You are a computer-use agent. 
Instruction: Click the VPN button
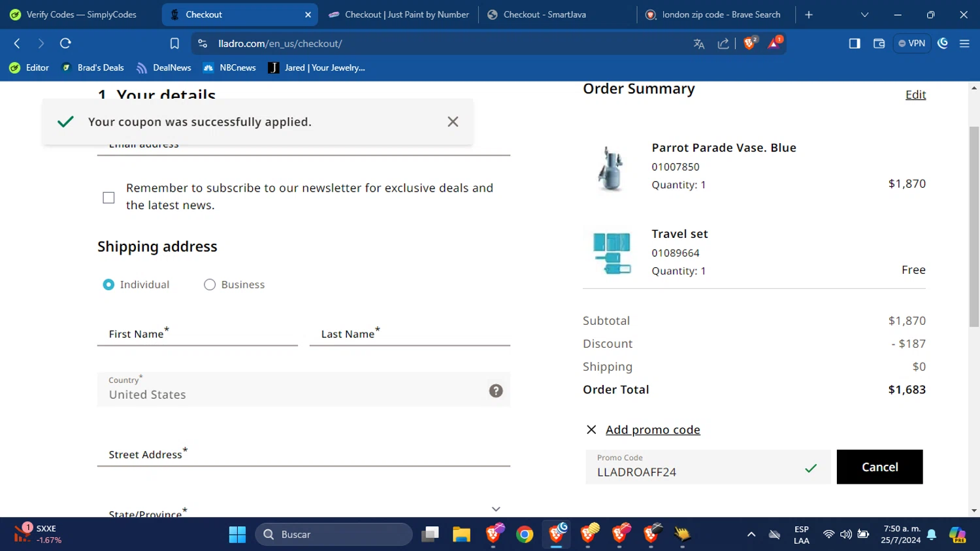(911, 44)
